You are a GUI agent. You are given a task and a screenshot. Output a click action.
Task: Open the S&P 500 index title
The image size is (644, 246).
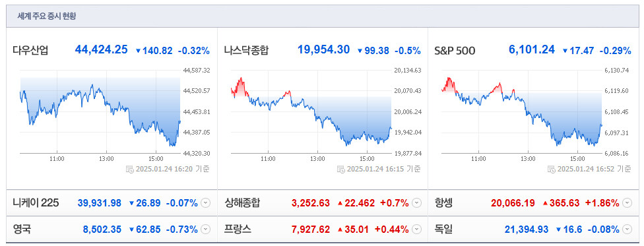[455, 51]
